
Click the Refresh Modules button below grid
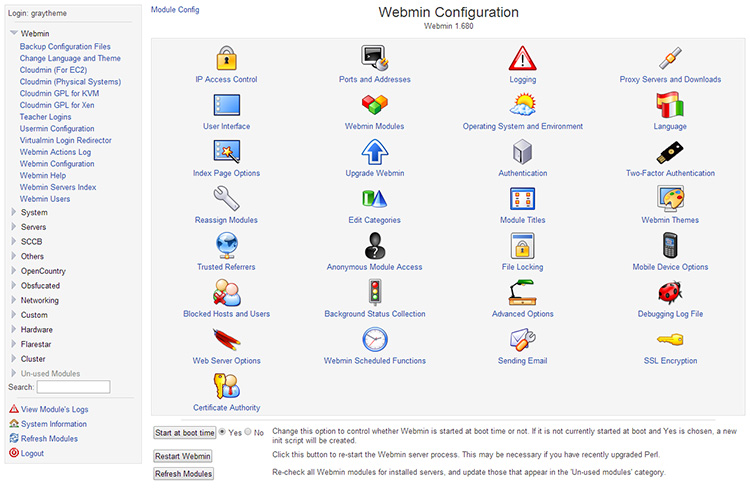point(184,474)
